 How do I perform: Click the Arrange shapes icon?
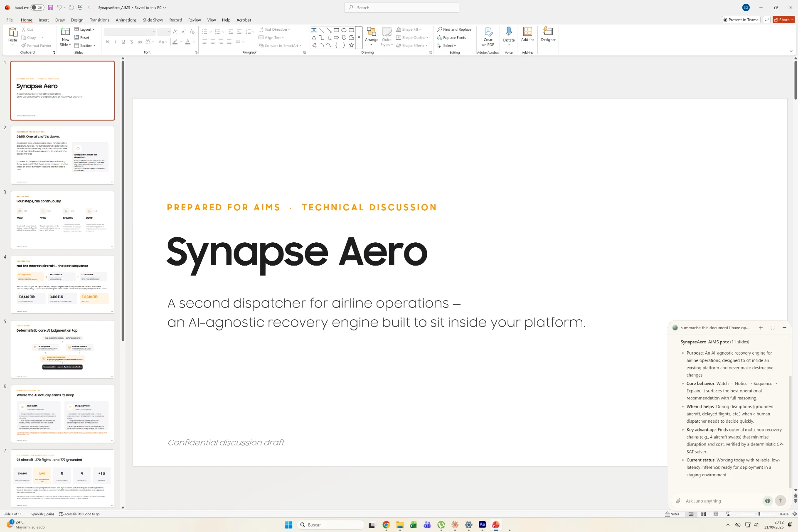(372, 32)
